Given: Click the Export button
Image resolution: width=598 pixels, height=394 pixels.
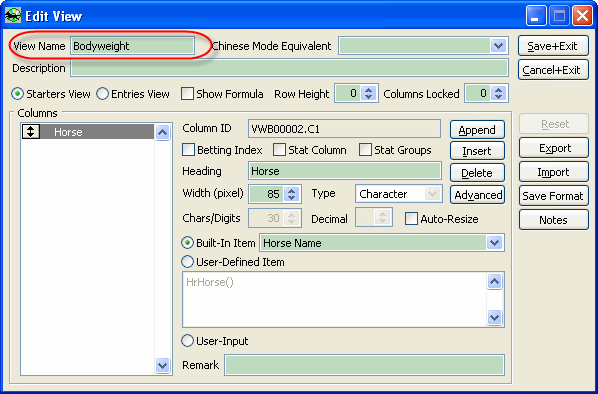Looking at the screenshot, I should [x=554, y=148].
